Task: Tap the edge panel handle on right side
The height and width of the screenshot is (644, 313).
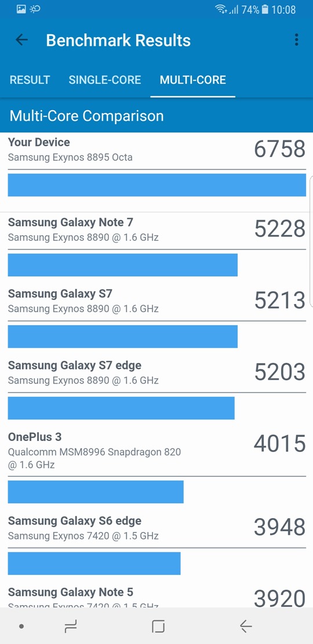Action: pos(311,241)
